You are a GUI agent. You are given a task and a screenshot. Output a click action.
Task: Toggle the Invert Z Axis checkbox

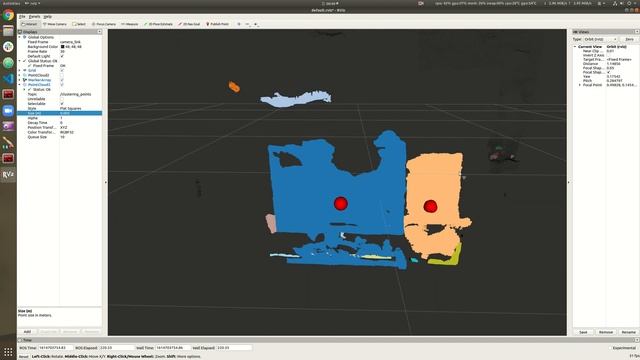[x=608, y=55]
